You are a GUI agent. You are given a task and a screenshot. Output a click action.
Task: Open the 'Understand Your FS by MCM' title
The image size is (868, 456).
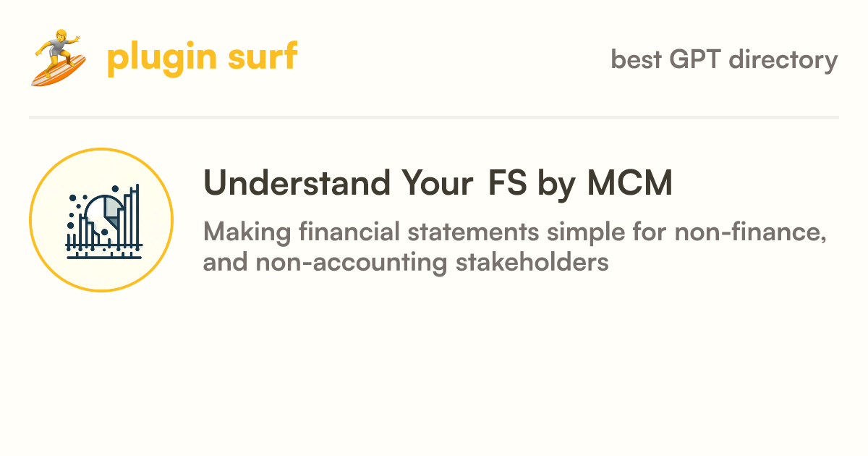[438, 183]
